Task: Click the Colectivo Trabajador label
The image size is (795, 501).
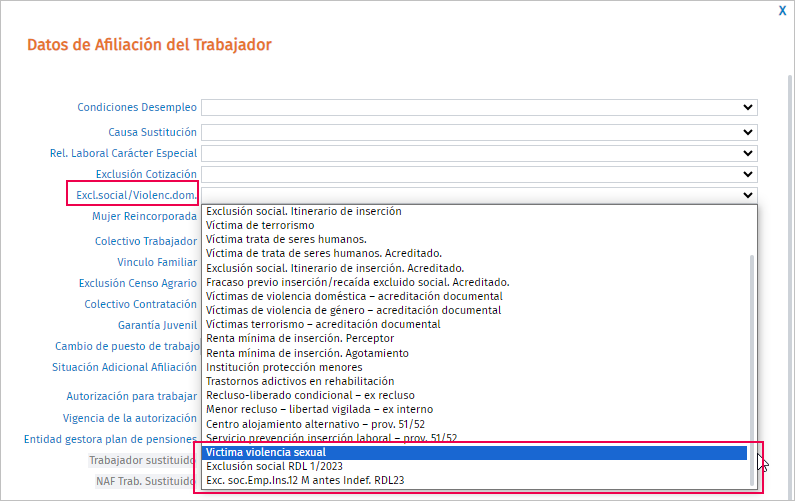Action: pos(146,241)
